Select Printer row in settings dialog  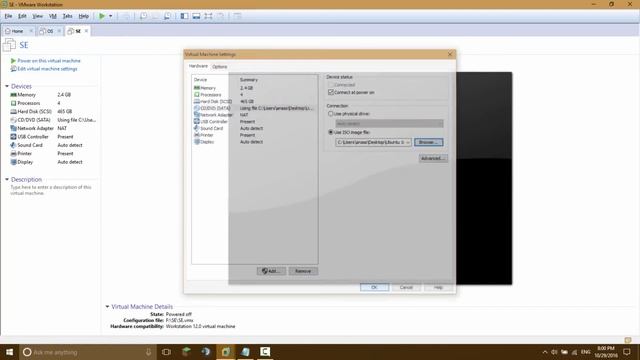pyautogui.click(x=255, y=135)
